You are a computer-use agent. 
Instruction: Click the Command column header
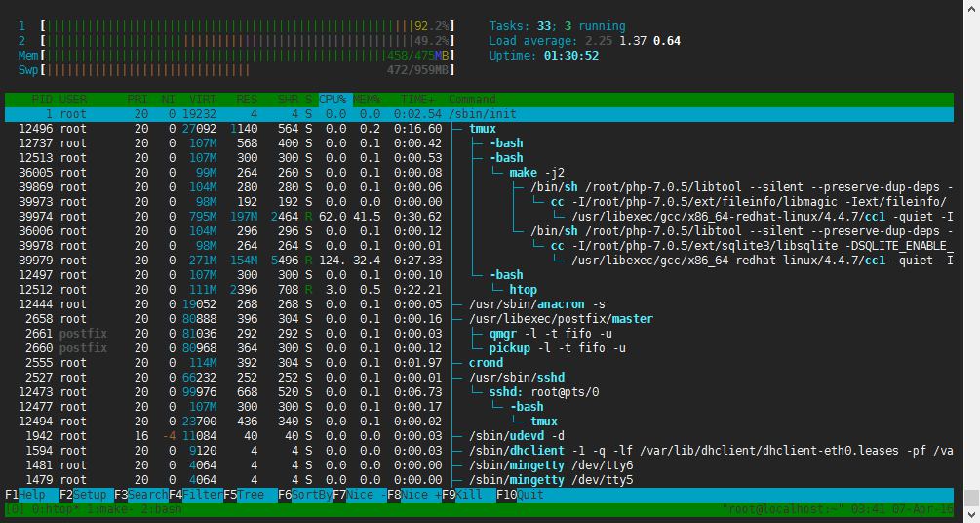472,100
